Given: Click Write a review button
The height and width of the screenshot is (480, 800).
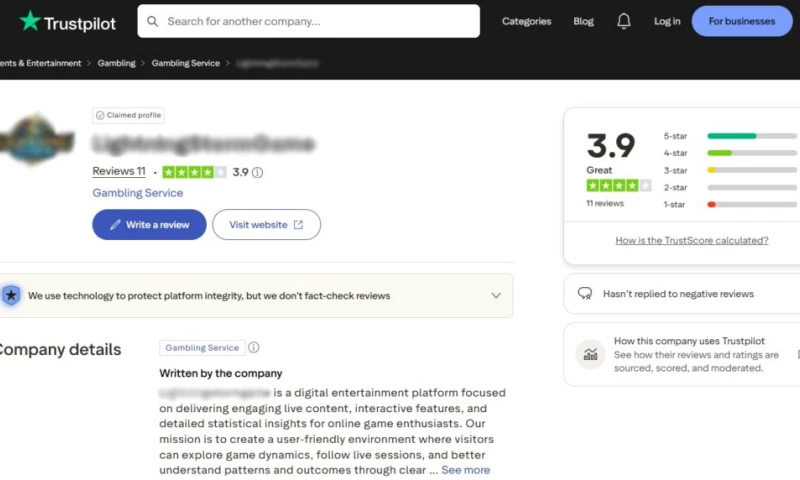Looking at the screenshot, I should point(149,224).
